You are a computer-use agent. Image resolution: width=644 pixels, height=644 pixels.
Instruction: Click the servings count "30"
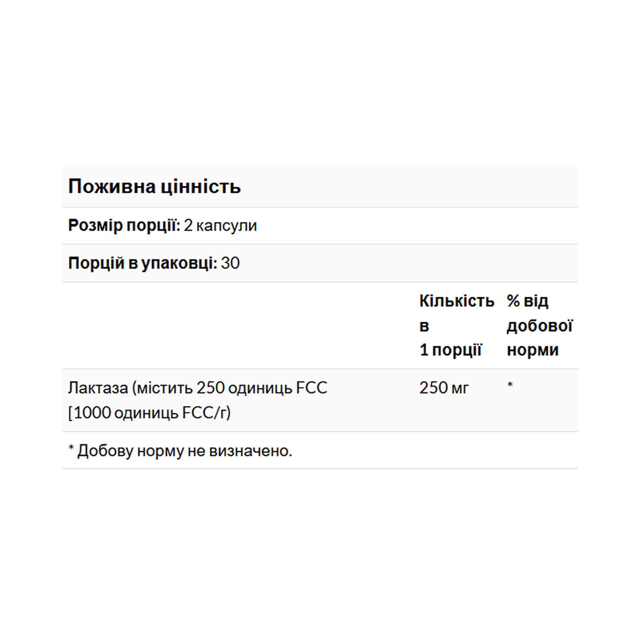tap(230, 263)
